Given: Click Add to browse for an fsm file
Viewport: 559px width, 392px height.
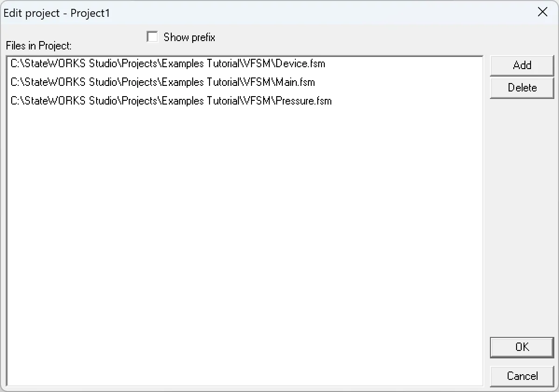Looking at the screenshot, I should click(522, 65).
